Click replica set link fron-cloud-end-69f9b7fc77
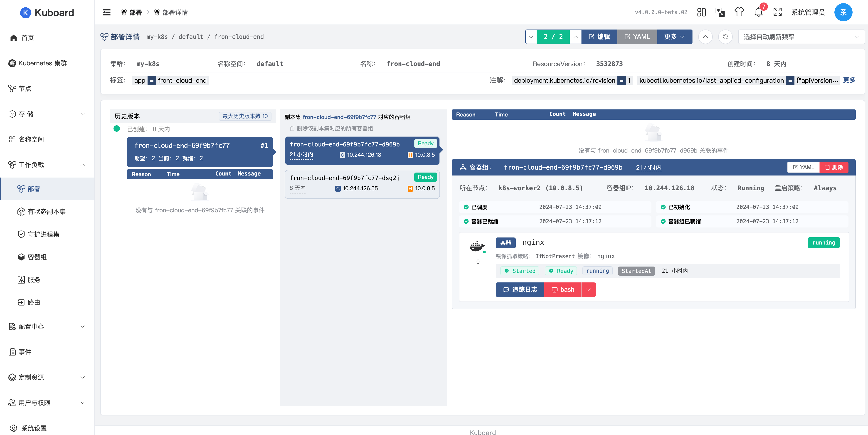 339,117
